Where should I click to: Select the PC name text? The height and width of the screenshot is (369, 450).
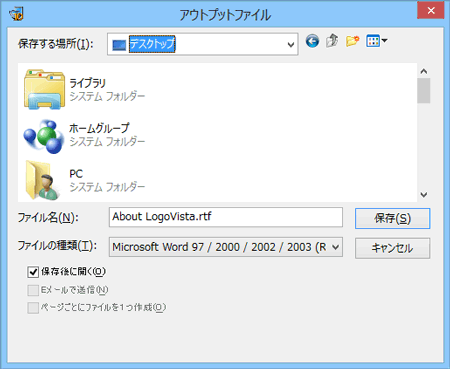pyautogui.click(x=76, y=174)
